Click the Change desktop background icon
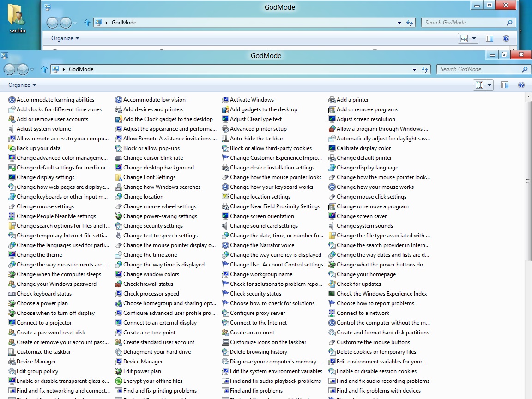 coord(118,168)
